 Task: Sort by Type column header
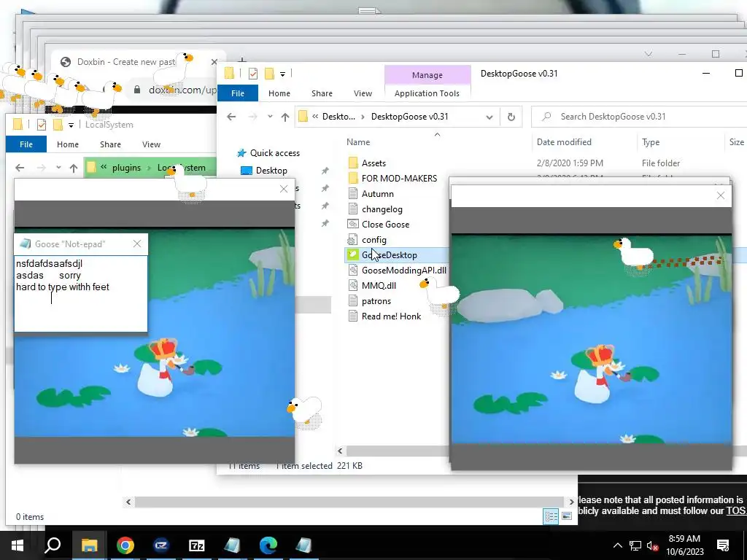point(651,142)
